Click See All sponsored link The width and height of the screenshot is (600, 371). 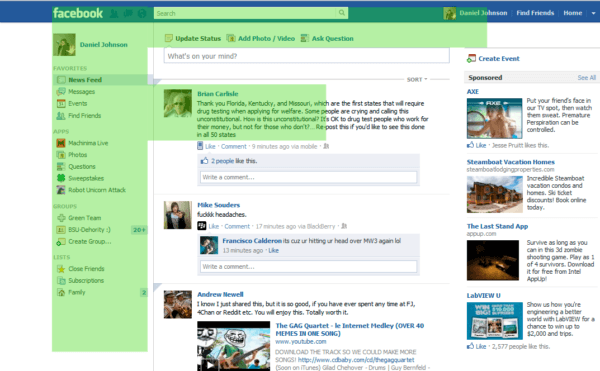[x=587, y=78]
